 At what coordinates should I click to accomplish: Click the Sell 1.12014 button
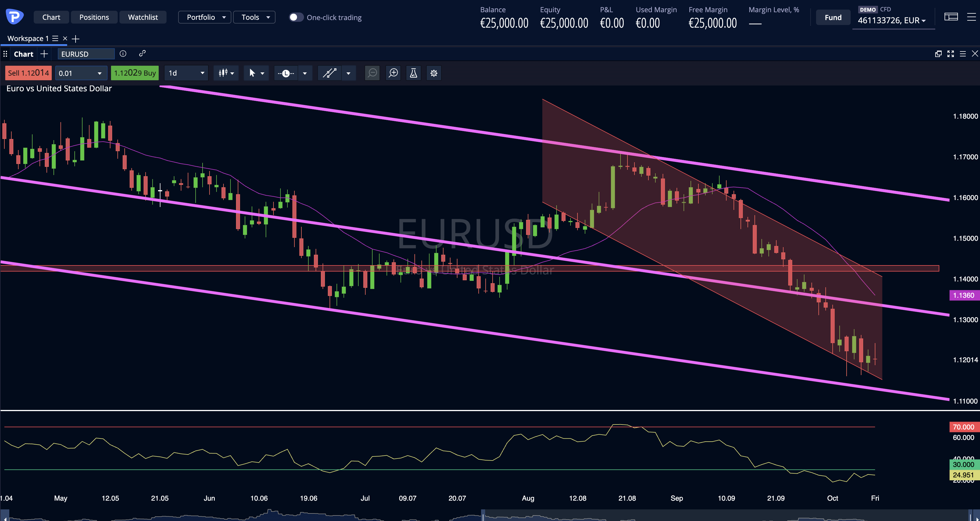point(28,73)
